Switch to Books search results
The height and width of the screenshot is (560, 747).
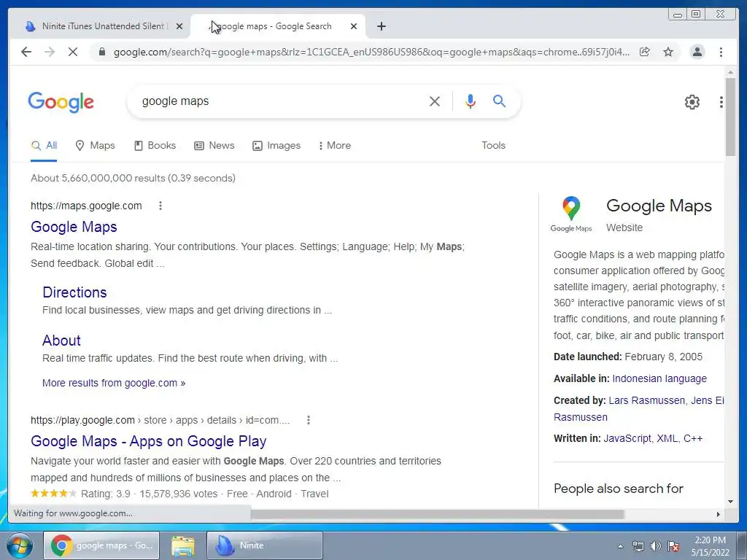(x=155, y=146)
